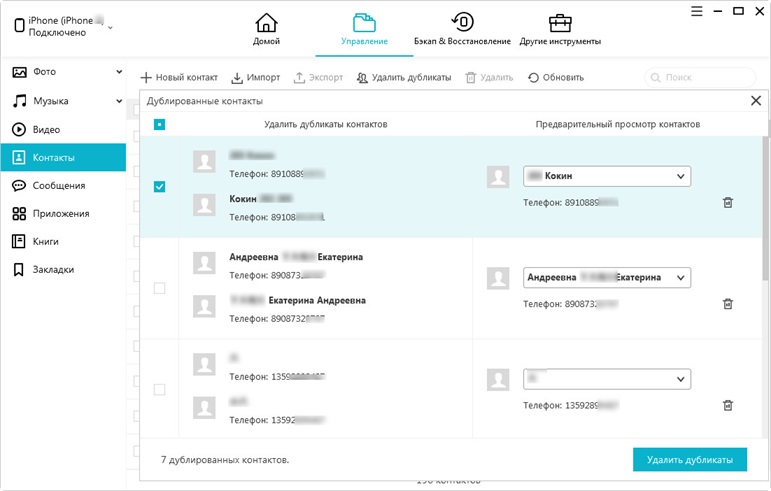Open the Бэкап & Восстановление tab

click(x=462, y=29)
